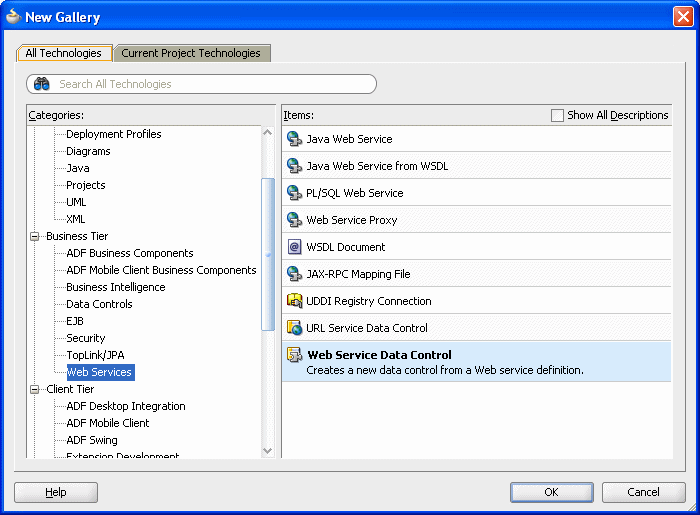Viewport: 700px width, 515px height.
Task: Select Web Service Proxy item text
Action: pos(351,220)
